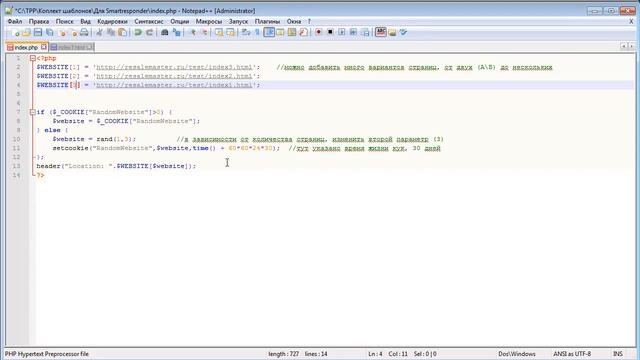
Task: Open the Синтаксис menu
Action: [x=149, y=21]
